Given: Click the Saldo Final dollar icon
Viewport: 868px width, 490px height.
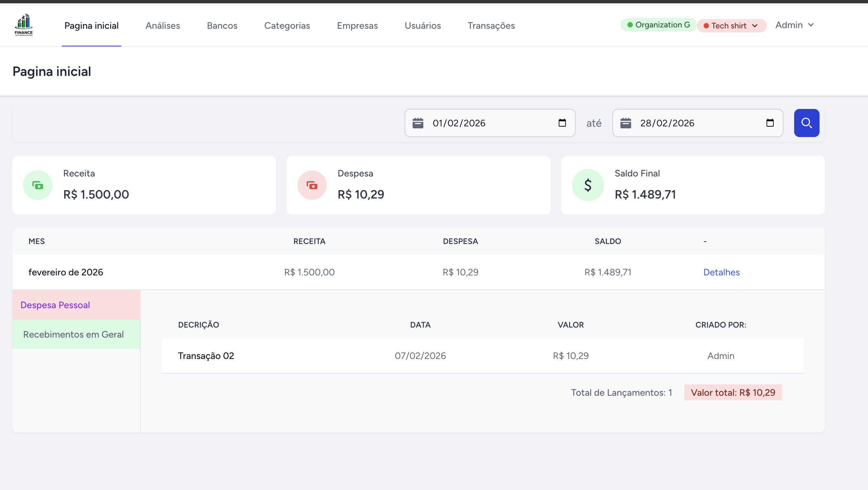Looking at the screenshot, I should [x=588, y=185].
